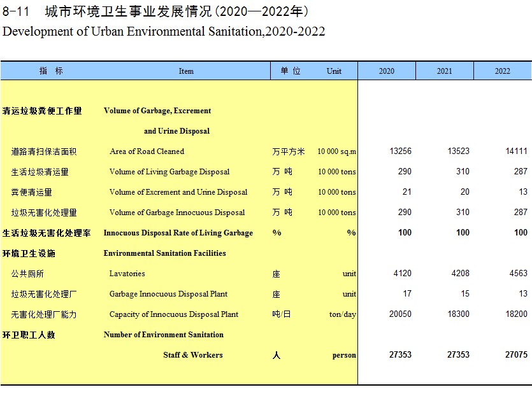This screenshot has width=532, height=406.
Task: Select staff value 27075
Action: [517, 354]
